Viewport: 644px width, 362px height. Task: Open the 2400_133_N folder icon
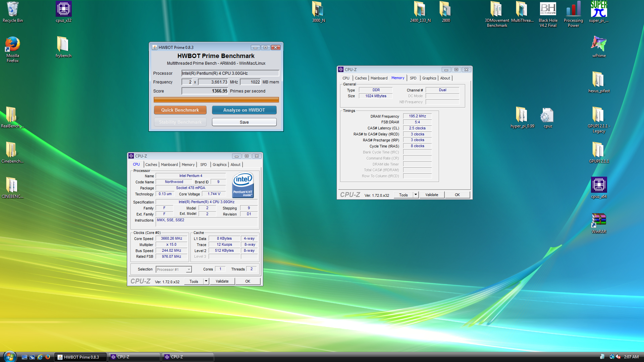point(420,12)
